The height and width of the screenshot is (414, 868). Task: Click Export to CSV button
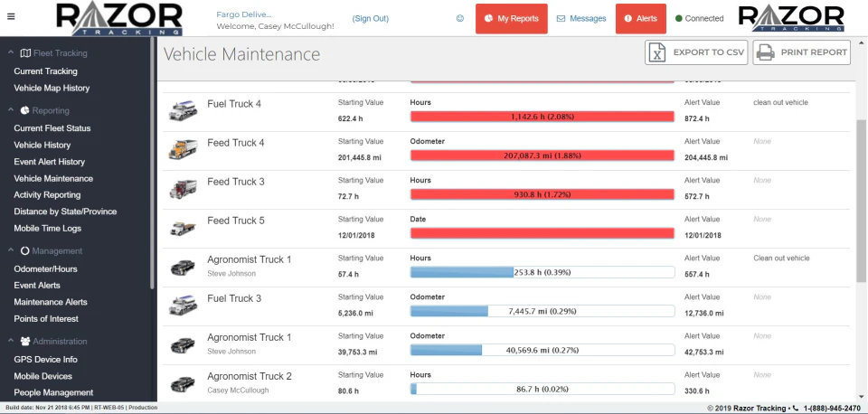[x=696, y=52]
